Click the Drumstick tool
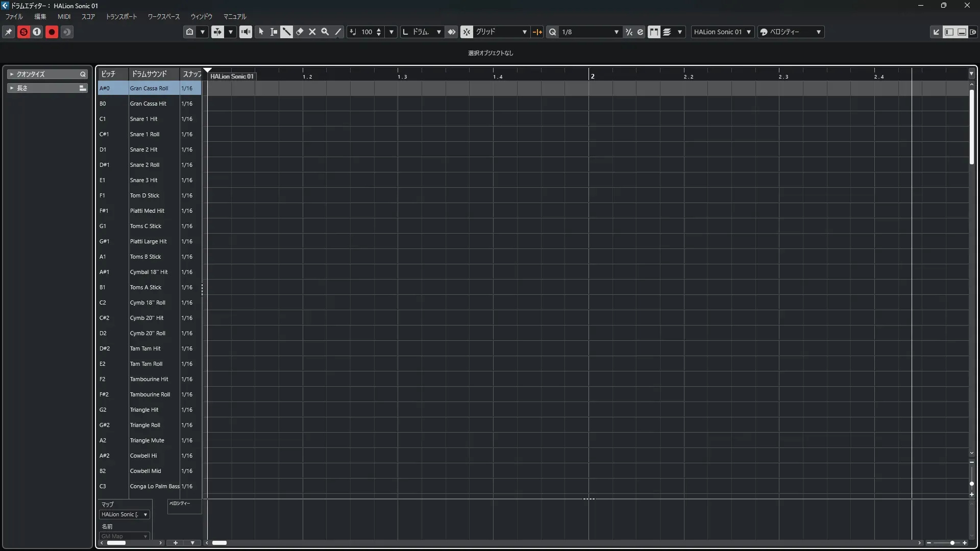 (287, 32)
